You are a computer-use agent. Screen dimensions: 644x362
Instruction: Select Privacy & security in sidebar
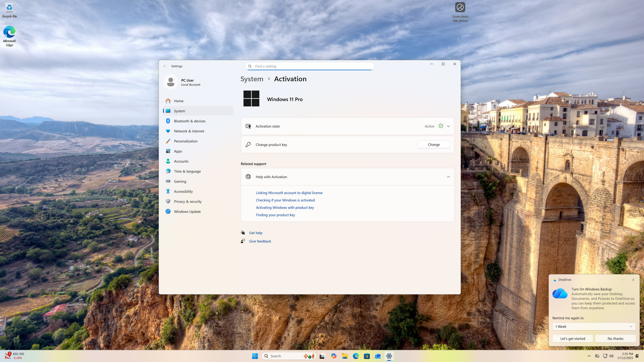pos(188,202)
